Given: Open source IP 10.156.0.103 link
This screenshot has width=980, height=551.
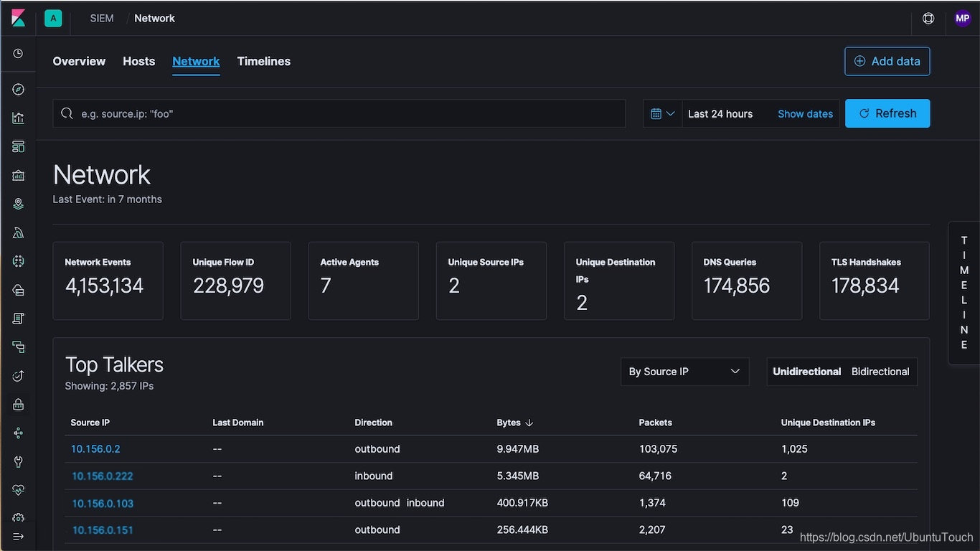Looking at the screenshot, I should coord(103,503).
